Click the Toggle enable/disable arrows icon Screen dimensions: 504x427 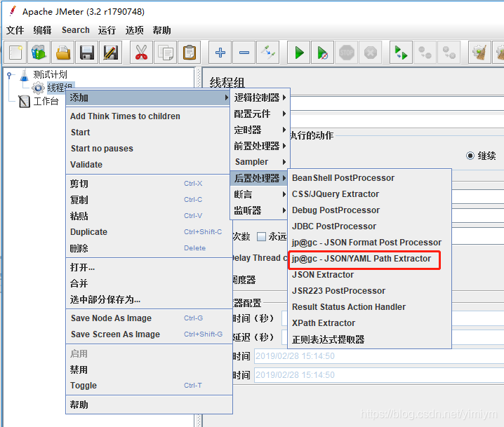267,53
